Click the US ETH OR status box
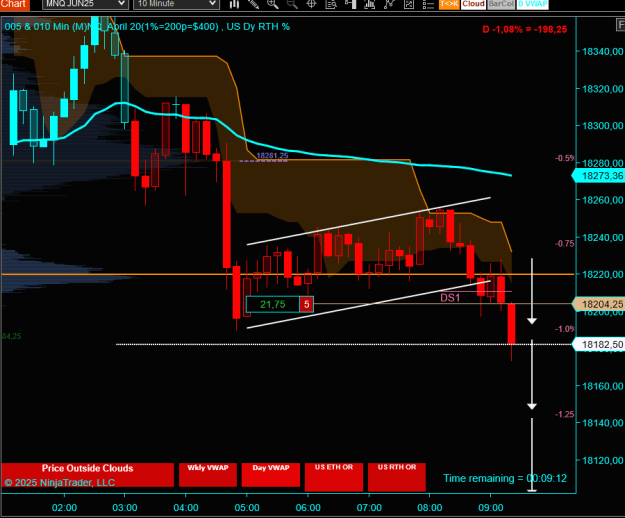 point(334,477)
